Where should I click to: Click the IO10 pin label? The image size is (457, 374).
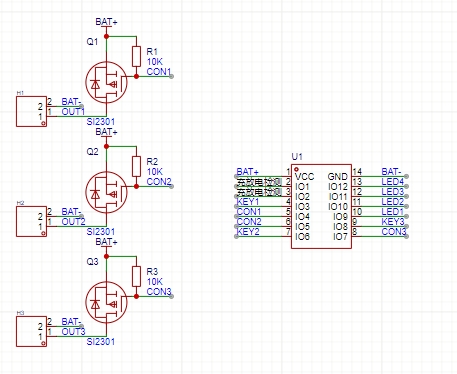(x=338, y=207)
